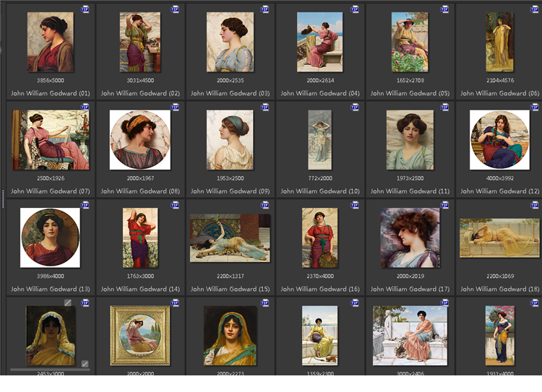The height and width of the screenshot is (392, 542).
Task: Click the TIF badge on John William Godward (12)
Action: pos(534,108)
